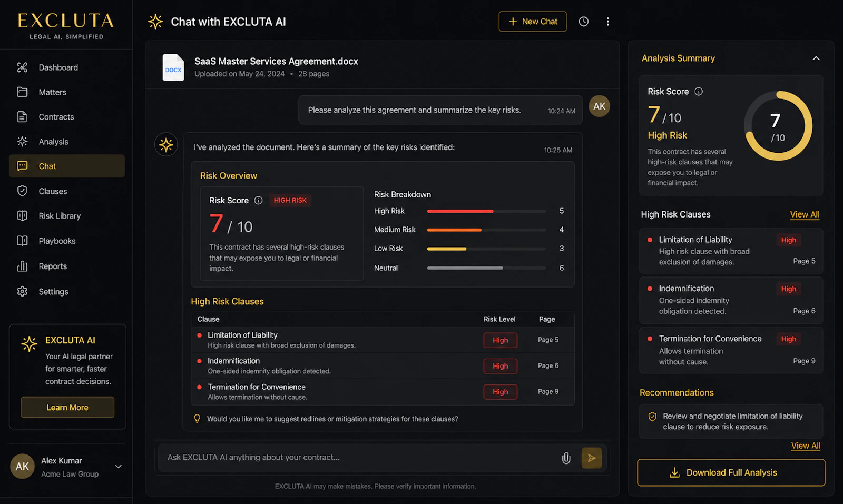Image resolution: width=843 pixels, height=504 pixels.
Task: Click the AK avatar beside the user message
Action: [600, 106]
